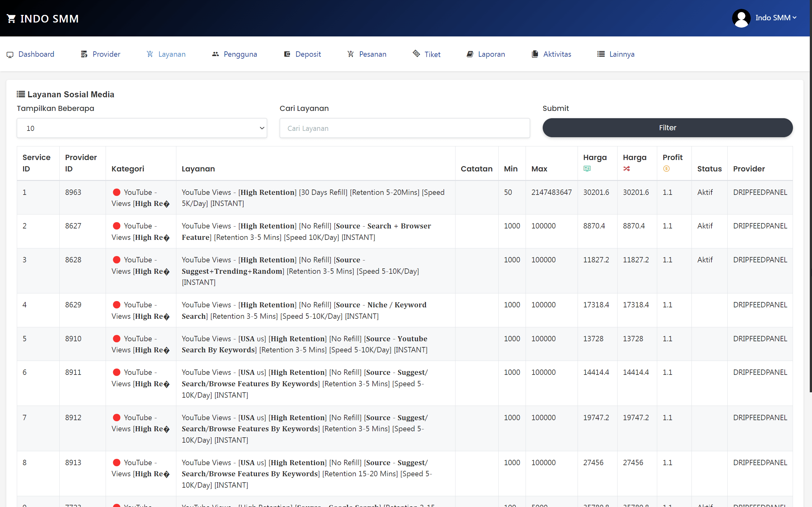Click the coin icon under Profit header

pyautogui.click(x=666, y=169)
